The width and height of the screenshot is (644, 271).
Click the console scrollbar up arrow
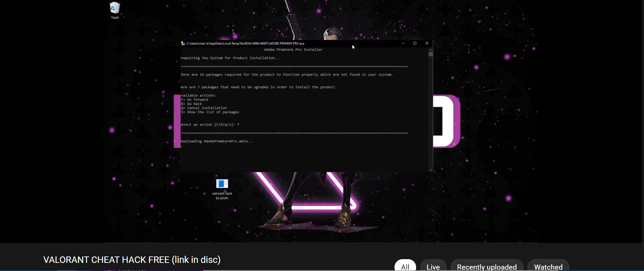coord(431,50)
